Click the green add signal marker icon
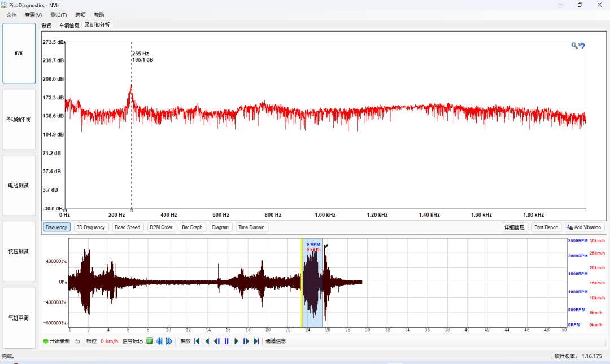 [x=150, y=341]
